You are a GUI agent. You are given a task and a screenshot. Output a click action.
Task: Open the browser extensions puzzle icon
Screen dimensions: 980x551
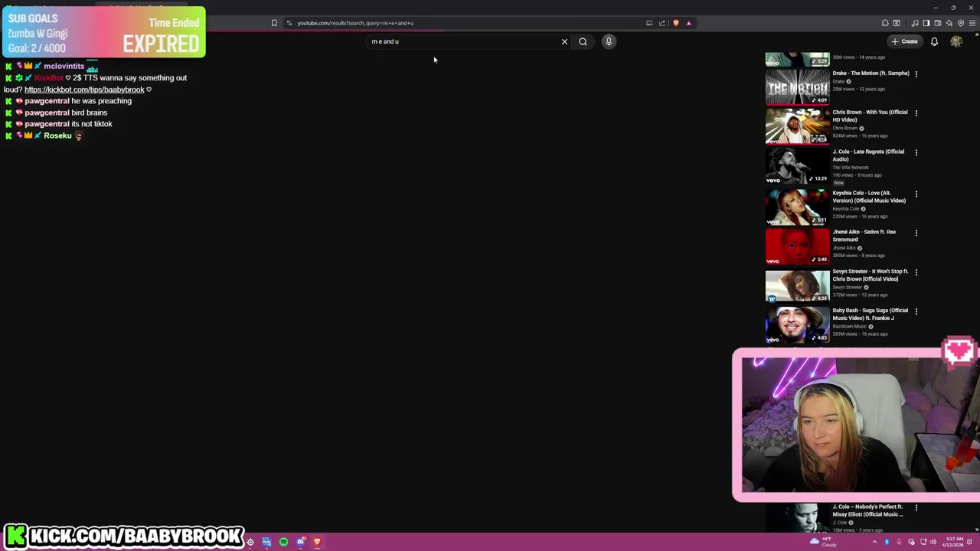[x=885, y=23]
